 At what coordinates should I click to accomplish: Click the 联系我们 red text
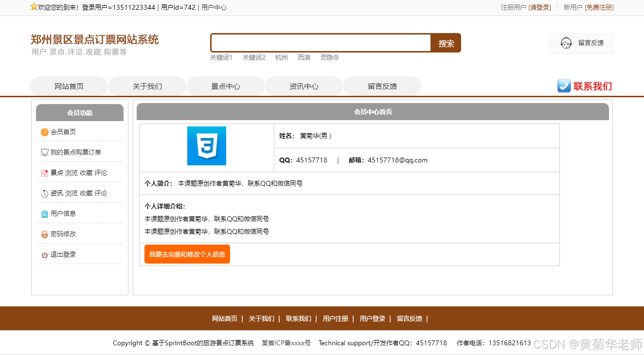pyautogui.click(x=593, y=86)
